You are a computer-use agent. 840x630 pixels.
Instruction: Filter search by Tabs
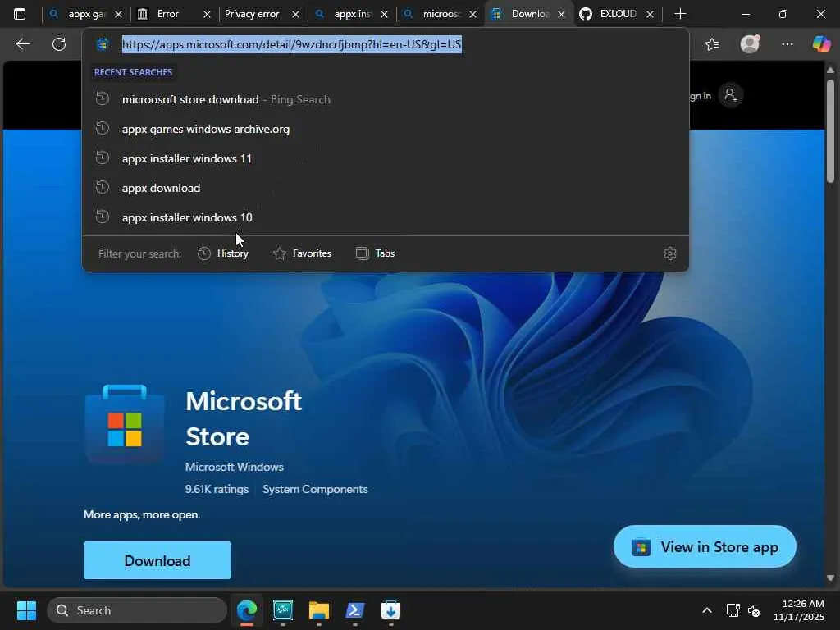tap(376, 253)
